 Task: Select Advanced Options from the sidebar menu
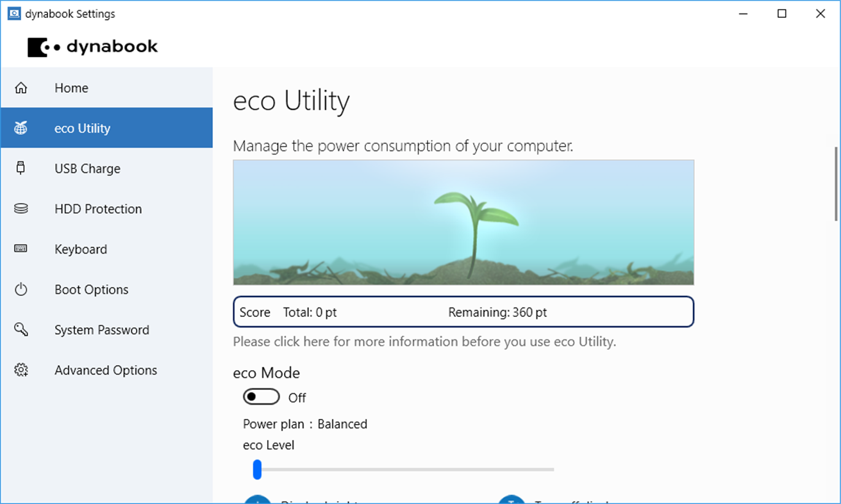point(105,370)
